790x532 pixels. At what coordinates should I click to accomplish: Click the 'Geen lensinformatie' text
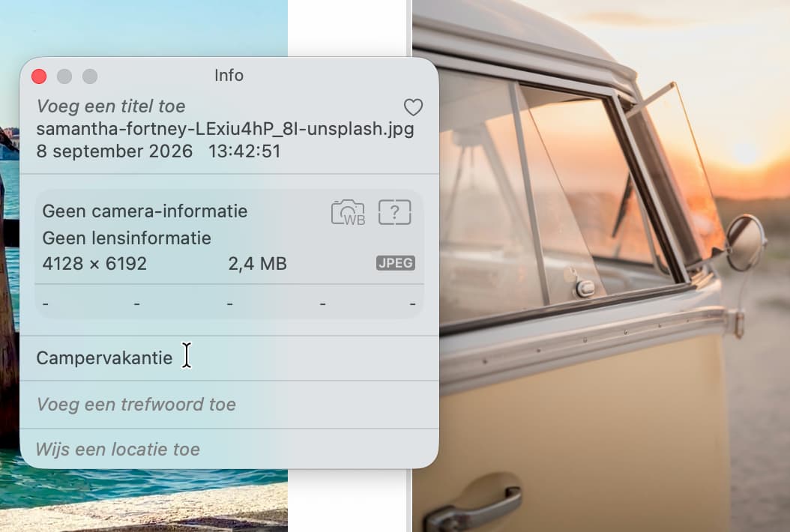[x=127, y=238]
